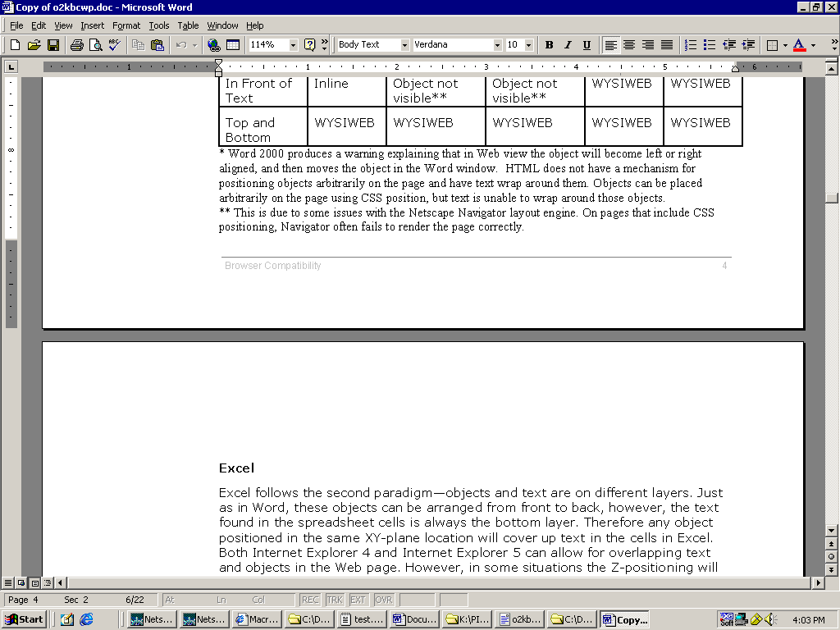Open the File menu
The image size is (840, 630).
click(x=16, y=25)
